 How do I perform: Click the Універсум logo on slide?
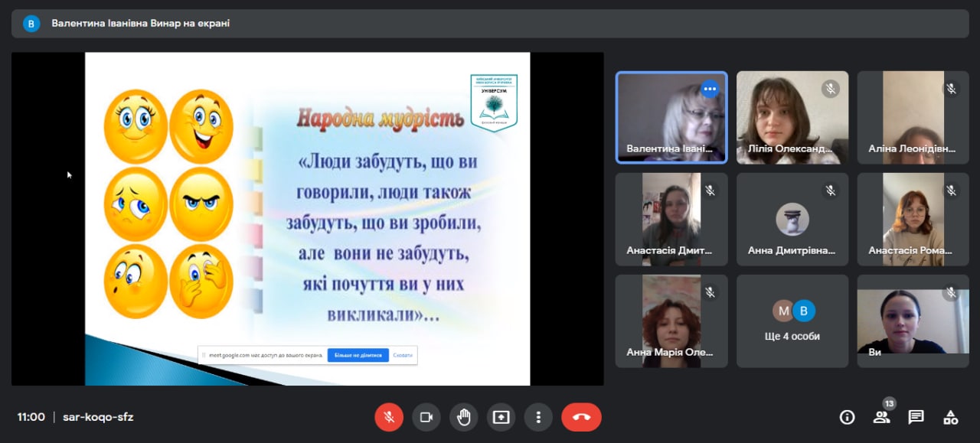point(494,102)
